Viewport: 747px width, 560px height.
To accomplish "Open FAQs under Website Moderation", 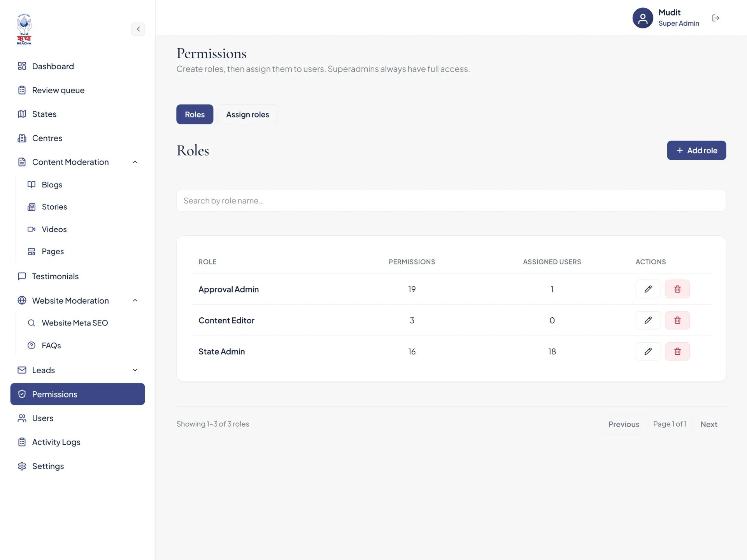I will [x=82, y=345].
